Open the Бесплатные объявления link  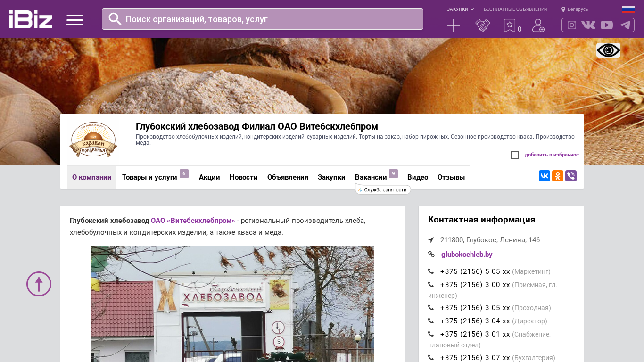tap(515, 9)
